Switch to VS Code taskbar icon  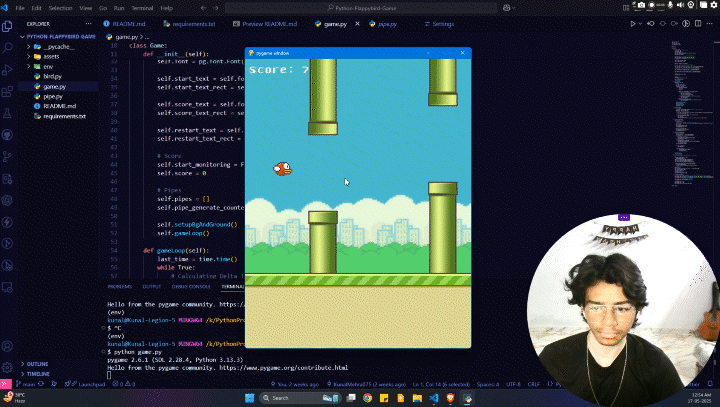click(x=433, y=398)
